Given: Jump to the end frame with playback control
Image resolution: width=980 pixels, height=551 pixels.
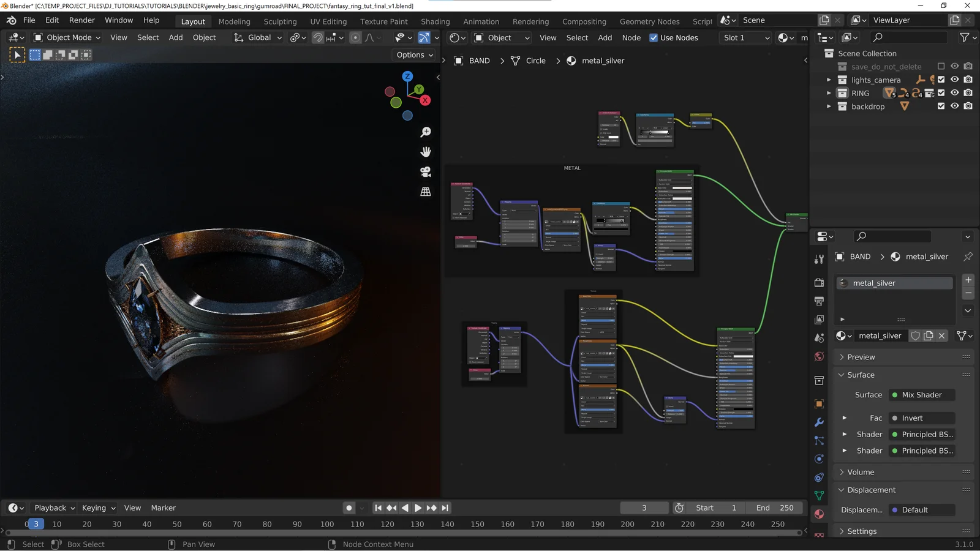Looking at the screenshot, I should 445,508.
